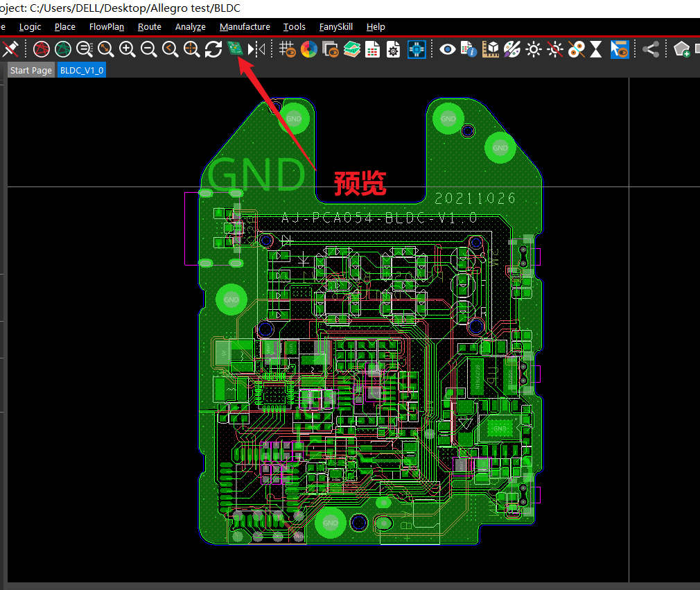Expand the Analyze menu
700x590 pixels.
tap(190, 27)
